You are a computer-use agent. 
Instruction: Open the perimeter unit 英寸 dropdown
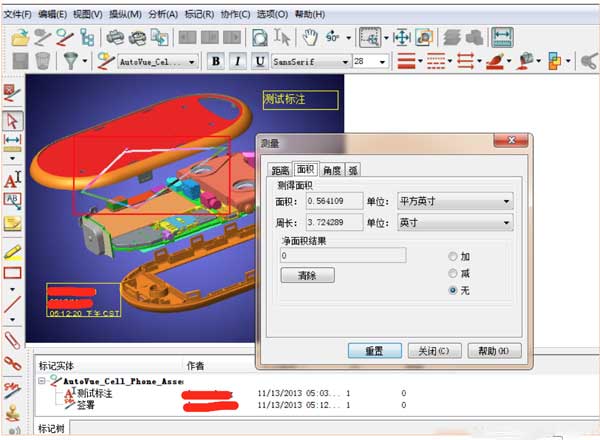coord(455,222)
